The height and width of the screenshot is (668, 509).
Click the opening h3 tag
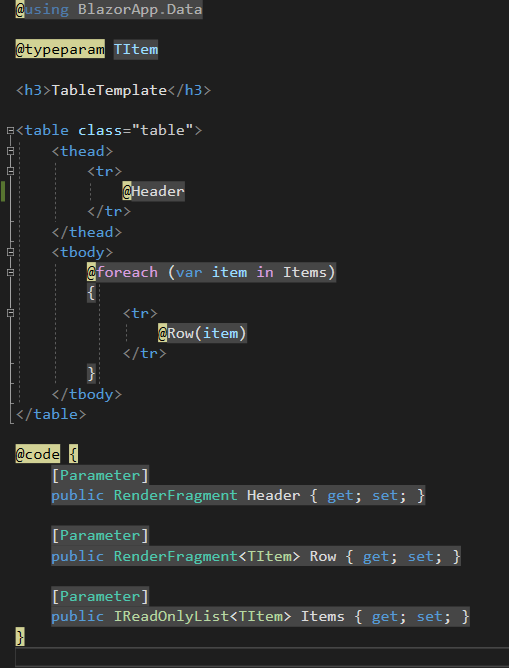point(33,90)
